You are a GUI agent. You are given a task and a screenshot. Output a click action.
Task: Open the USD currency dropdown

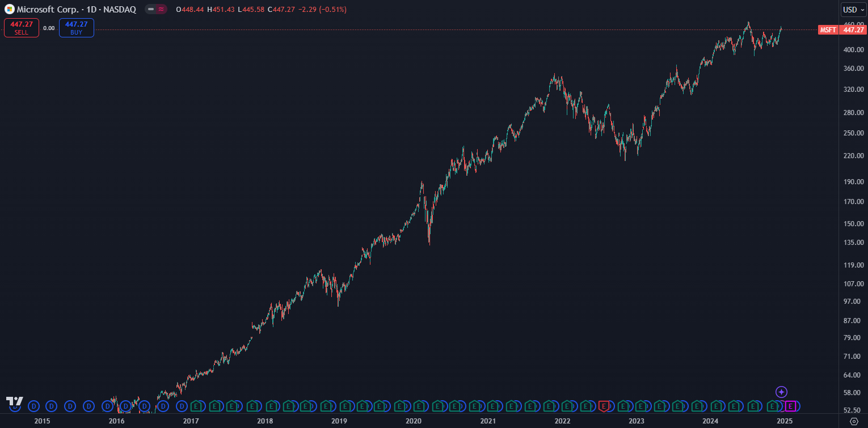click(853, 10)
